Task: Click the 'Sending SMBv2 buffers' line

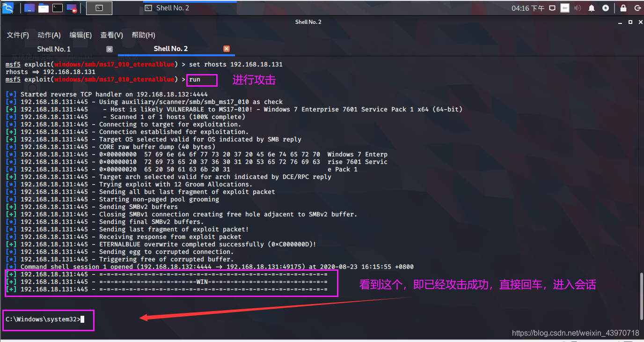Action: [x=139, y=207]
